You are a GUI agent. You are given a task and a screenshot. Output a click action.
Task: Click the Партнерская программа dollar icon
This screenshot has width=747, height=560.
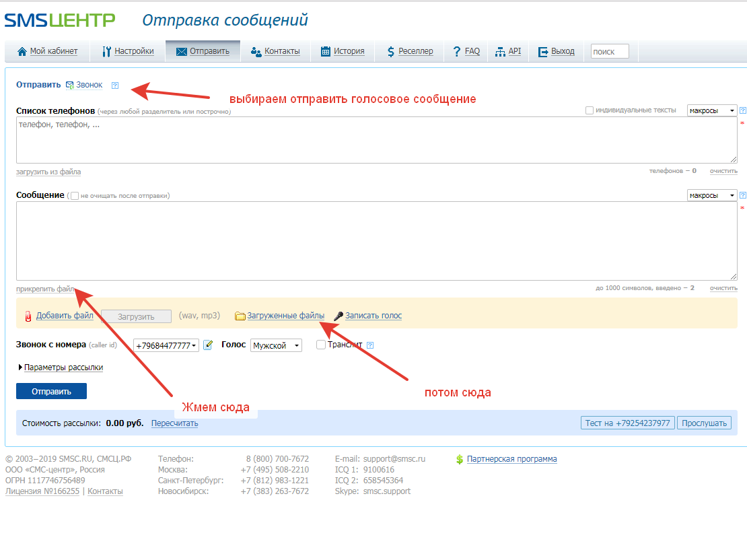[x=460, y=459]
